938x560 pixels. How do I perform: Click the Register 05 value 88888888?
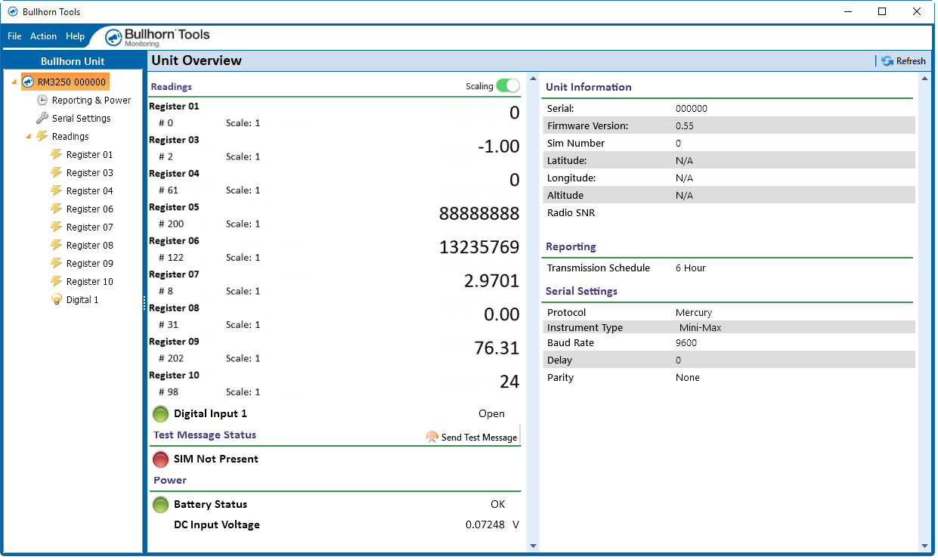[479, 214]
